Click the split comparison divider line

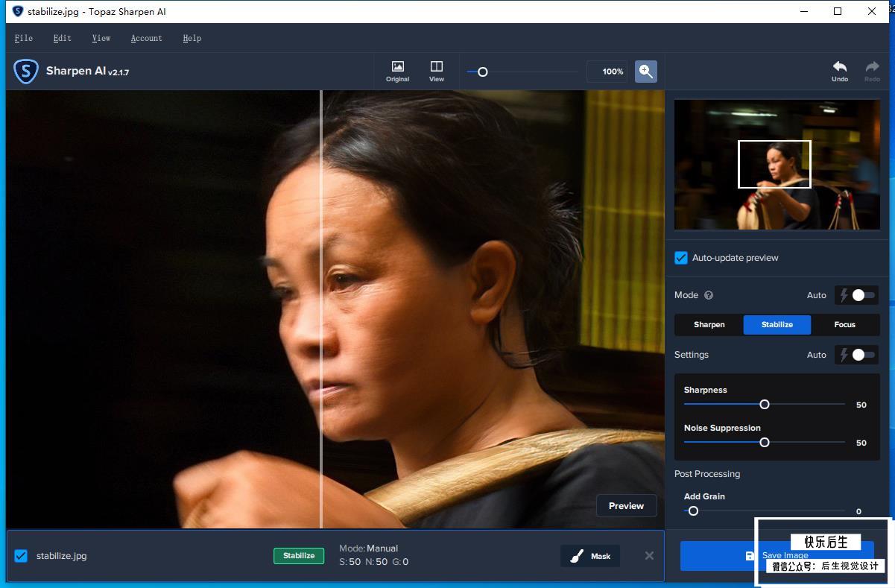[321, 309]
